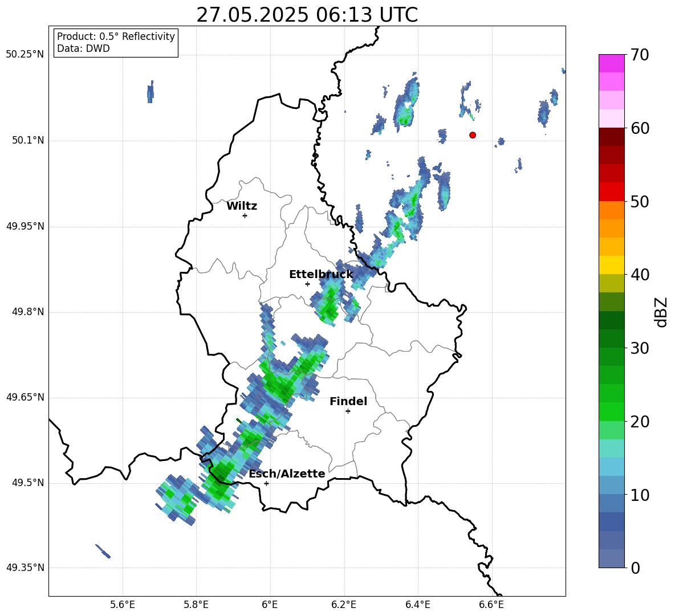
Task: Click the 0 value on the colorbar
Action: (x=635, y=568)
